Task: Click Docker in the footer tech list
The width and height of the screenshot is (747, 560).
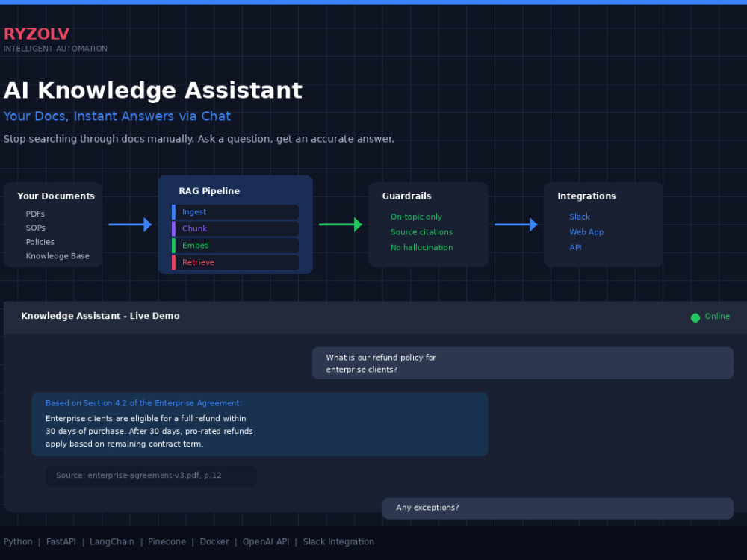Action: [x=214, y=541]
